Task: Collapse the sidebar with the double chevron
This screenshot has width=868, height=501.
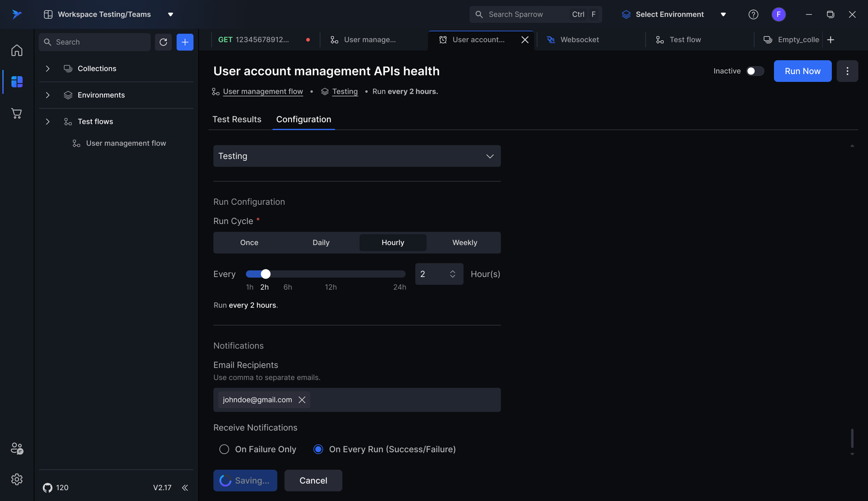Action: [185, 487]
